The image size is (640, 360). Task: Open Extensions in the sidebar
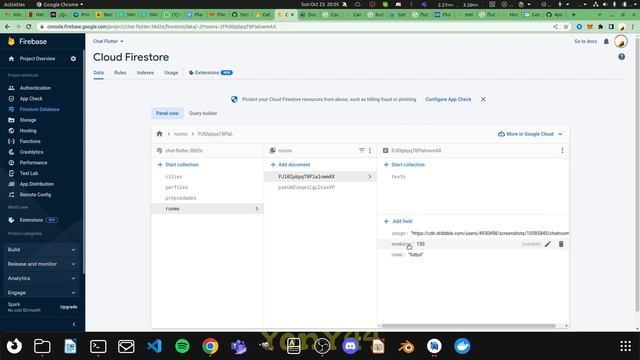31,220
